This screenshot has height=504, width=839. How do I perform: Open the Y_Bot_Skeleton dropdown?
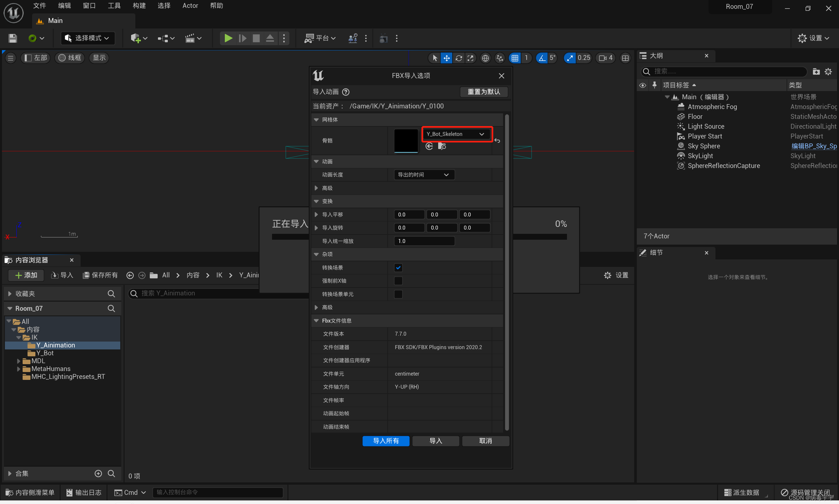(455, 134)
